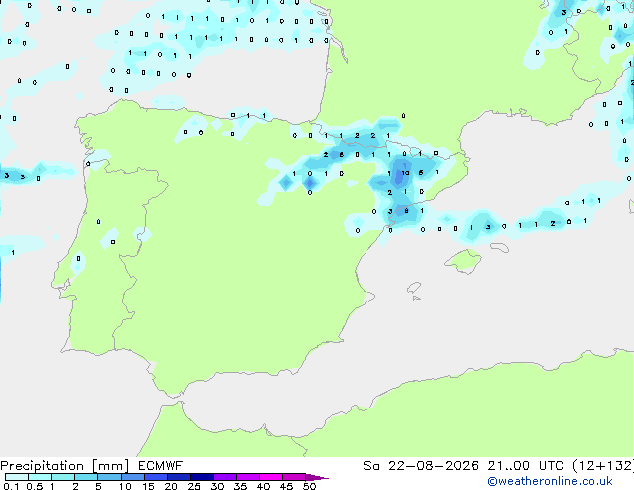Select the 2–5 mm legend swatch

86,477
